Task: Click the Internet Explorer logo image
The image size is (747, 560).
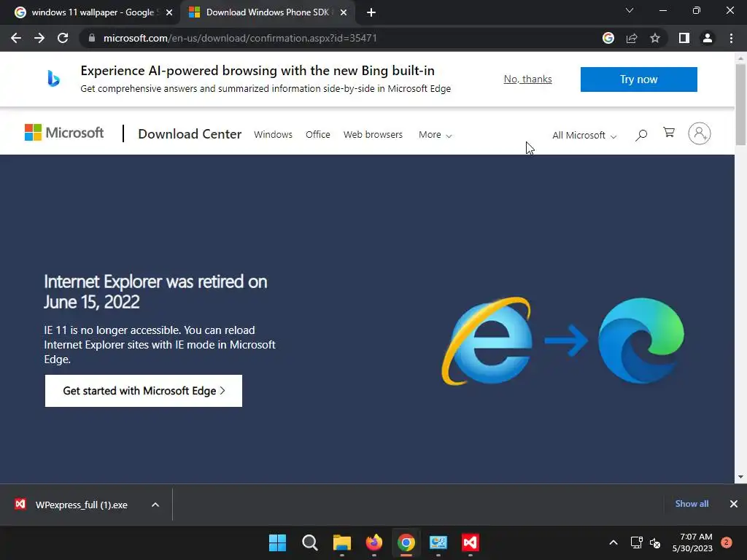Action: click(x=487, y=341)
